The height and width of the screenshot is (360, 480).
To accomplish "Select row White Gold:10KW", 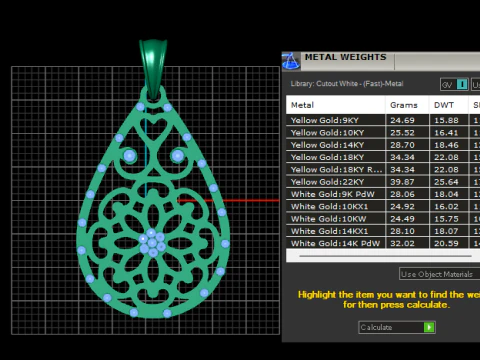I will 383,219.
